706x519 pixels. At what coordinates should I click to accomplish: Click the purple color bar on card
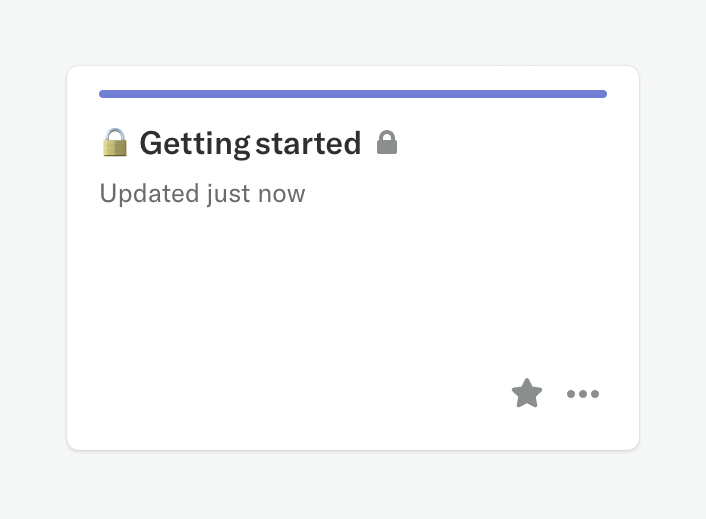click(x=352, y=94)
